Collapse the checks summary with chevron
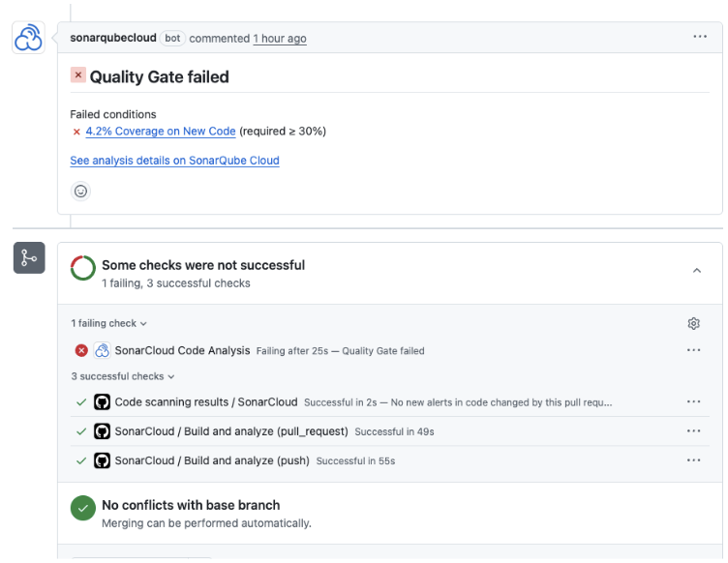Screen dimensions: 728x563 (x=696, y=271)
